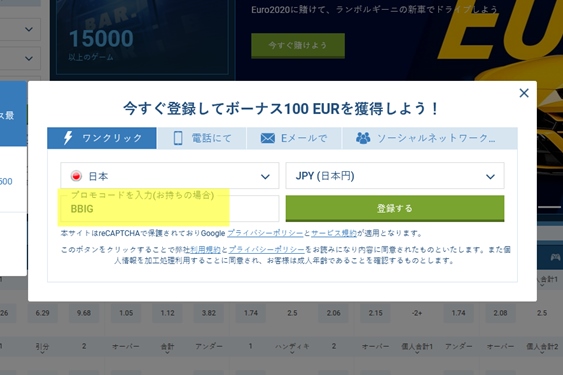563x375 pixels.
Task: Choose the ソーシャルネットワーク tab
Action: pyautogui.click(x=430, y=138)
